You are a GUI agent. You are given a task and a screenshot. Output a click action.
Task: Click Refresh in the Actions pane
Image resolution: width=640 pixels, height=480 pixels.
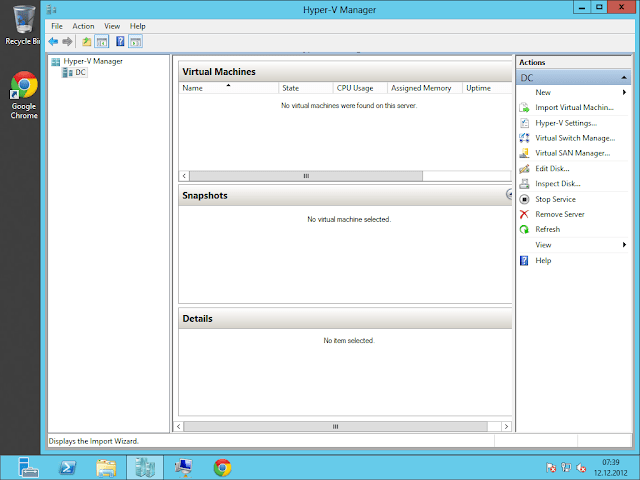click(547, 229)
